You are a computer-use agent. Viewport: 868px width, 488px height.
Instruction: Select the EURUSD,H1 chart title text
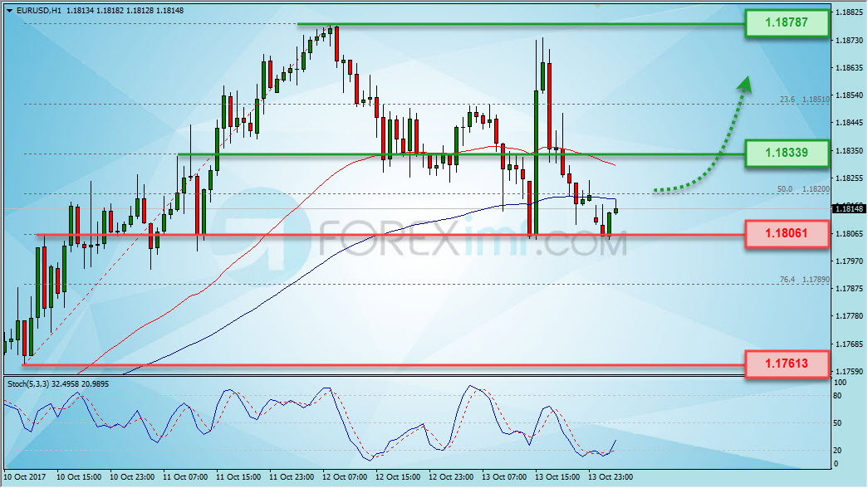tap(39, 11)
